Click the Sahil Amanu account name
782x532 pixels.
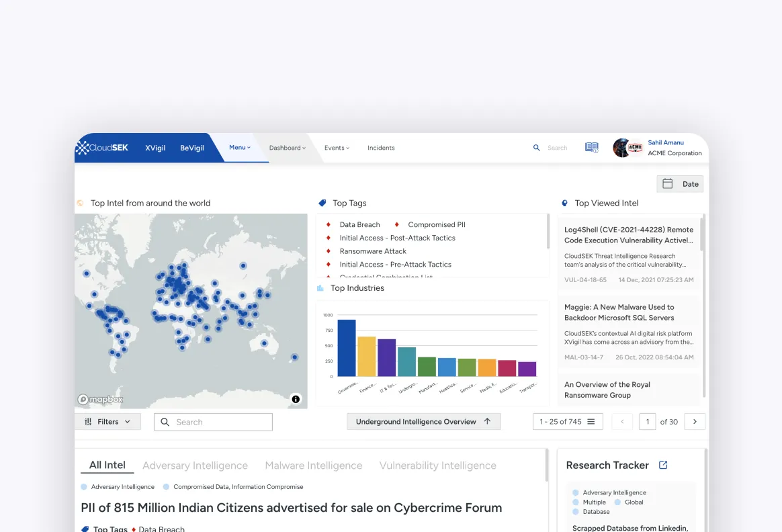point(666,142)
